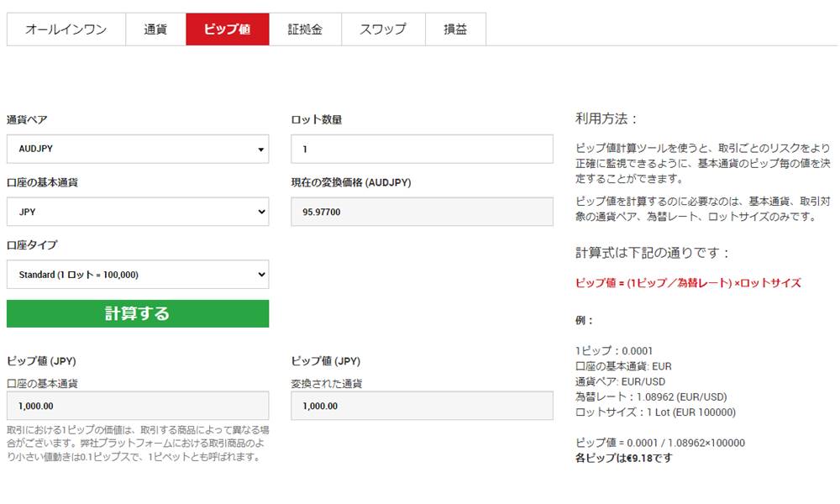Viewport: 840px width, 504px height.
Task: Open the 通貨 tab
Action: 154,28
